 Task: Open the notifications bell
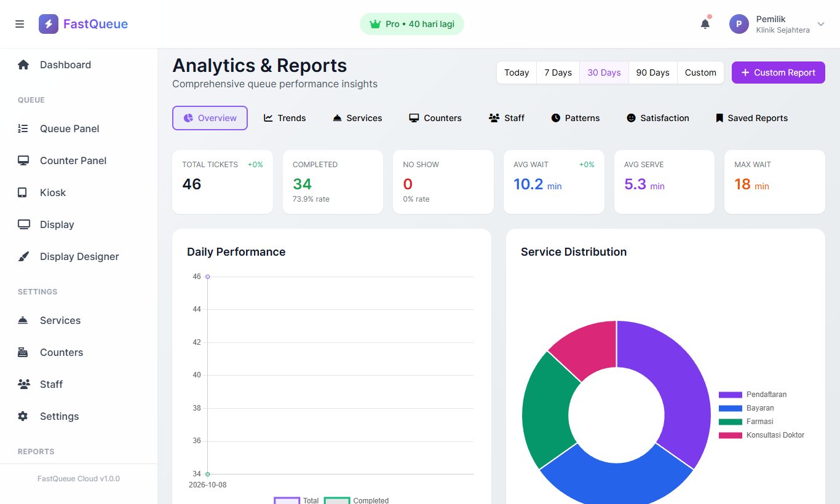(x=705, y=24)
